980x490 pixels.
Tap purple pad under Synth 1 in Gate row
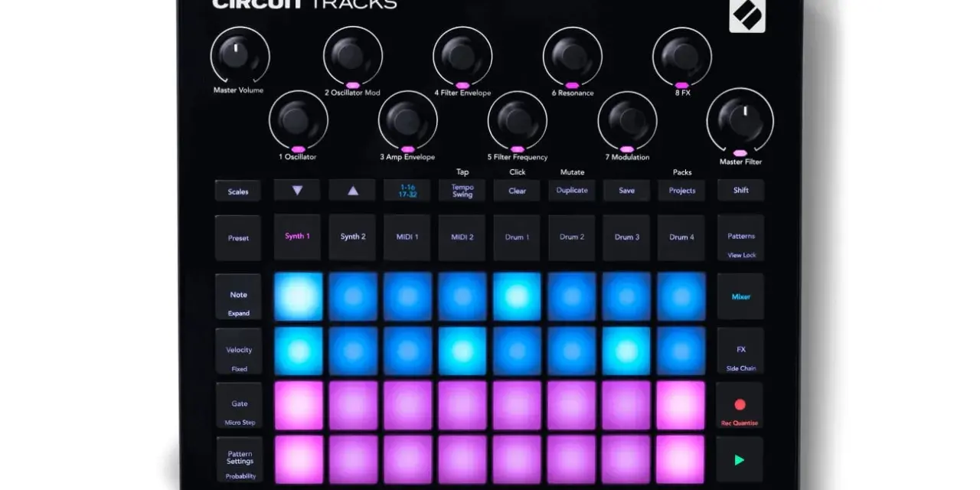point(299,406)
